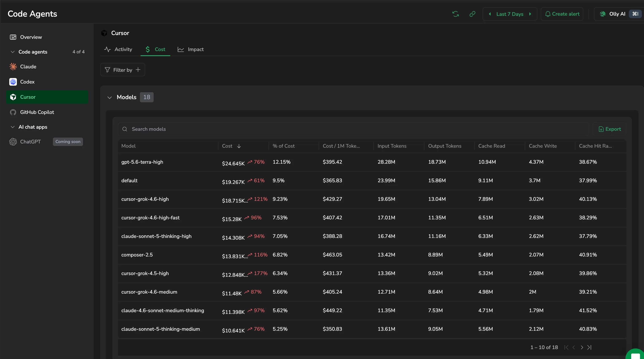Screen dimensions: 644x359
Task: Jump to the last table page
Action: 589,347
